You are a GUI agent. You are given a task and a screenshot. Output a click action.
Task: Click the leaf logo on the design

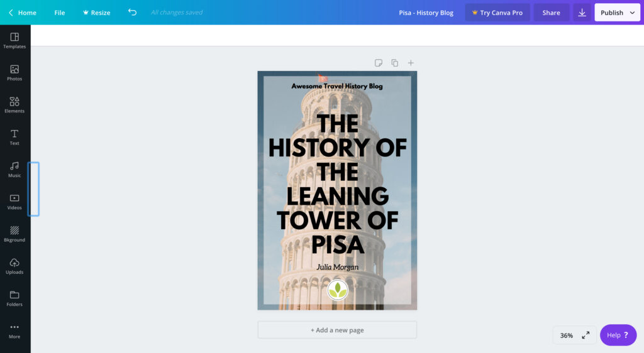338,290
